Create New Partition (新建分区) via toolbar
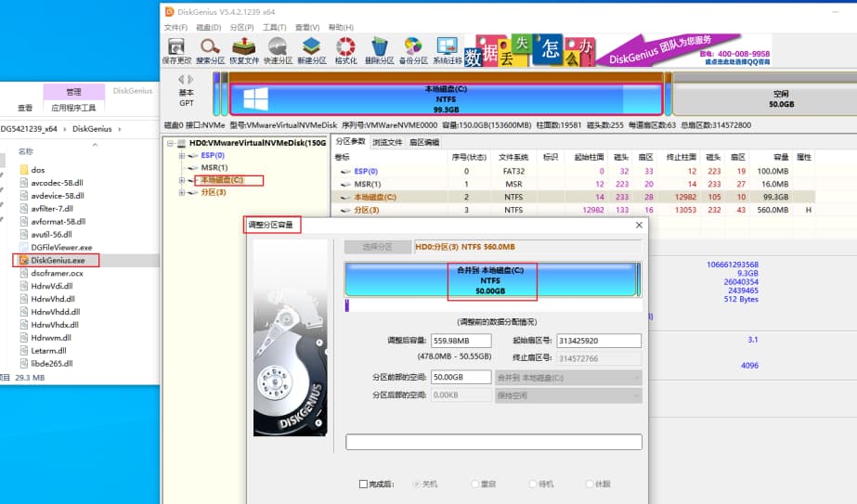Image resolution: width=857 pixels, height=504 pixels. 312,51
